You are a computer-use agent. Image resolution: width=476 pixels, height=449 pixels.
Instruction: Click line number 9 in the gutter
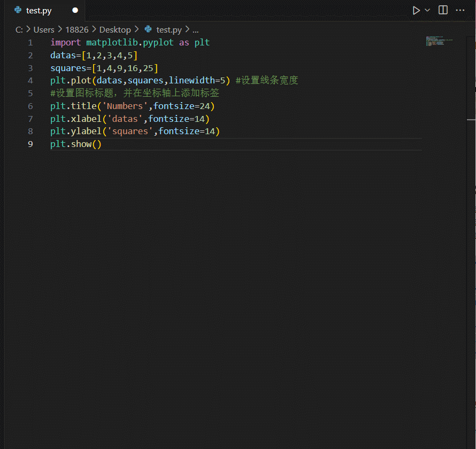30,144
